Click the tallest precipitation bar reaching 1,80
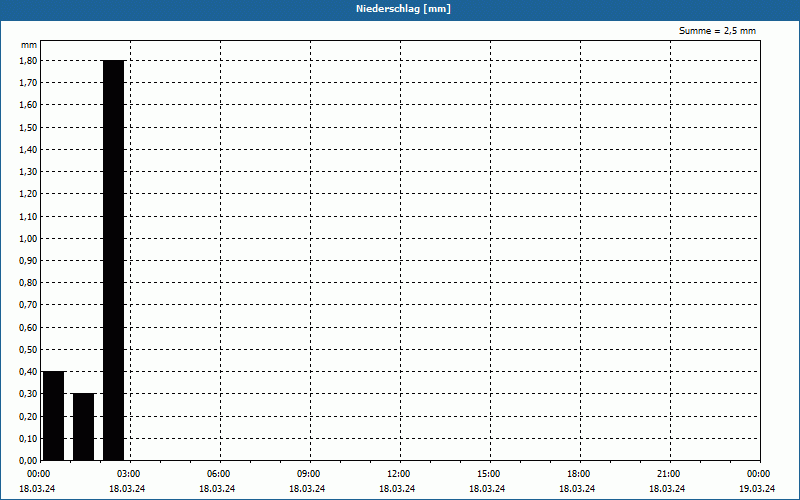The height and width of the screenshot is (500, 800). 114,260
